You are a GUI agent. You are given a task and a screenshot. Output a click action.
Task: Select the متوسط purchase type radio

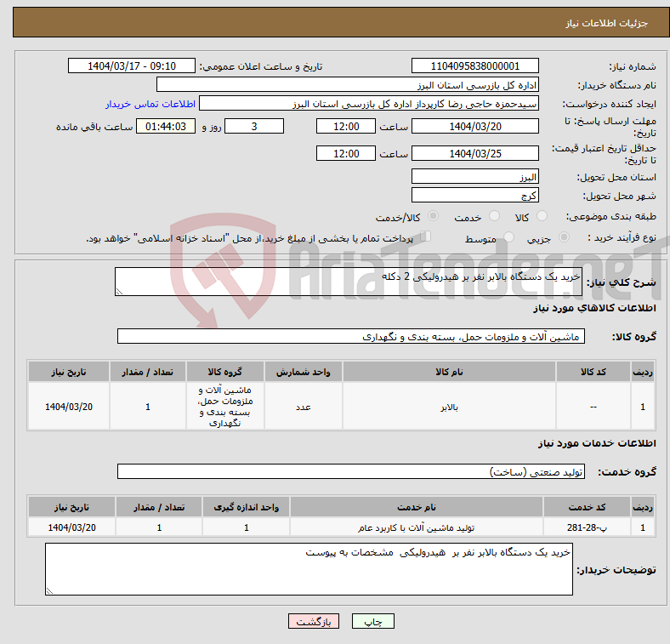click(x=508, y=237)
